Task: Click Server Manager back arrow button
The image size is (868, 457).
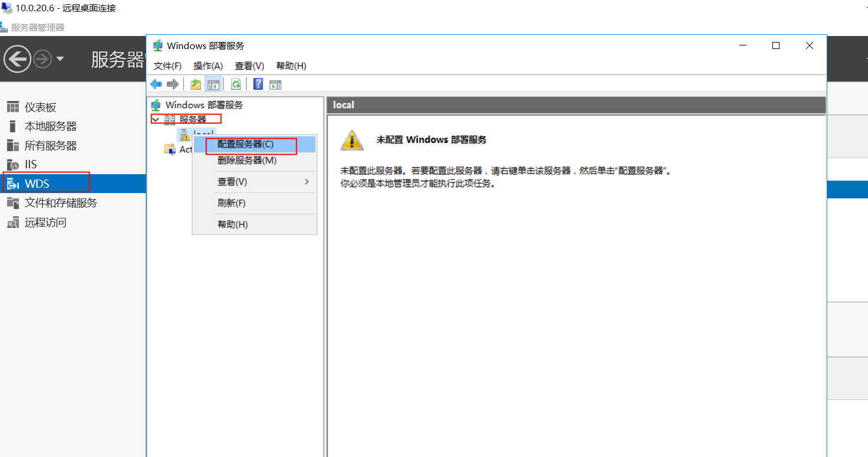Action: tap(17, 58)
